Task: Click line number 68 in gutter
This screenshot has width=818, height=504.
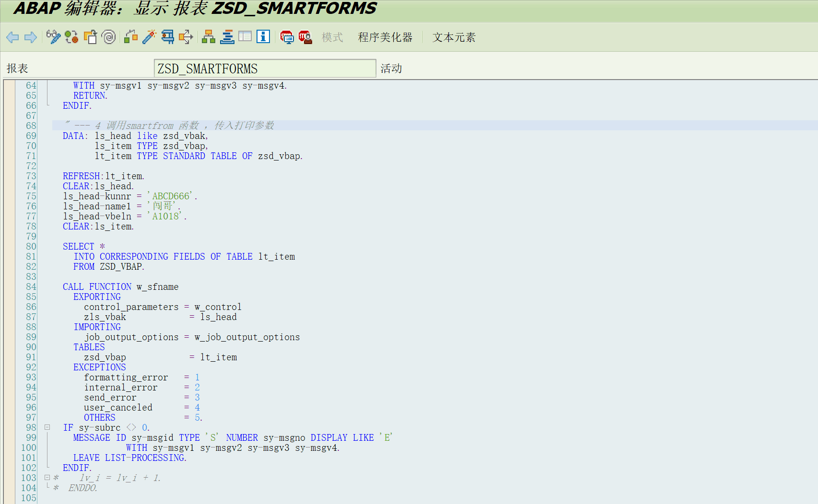Action: (x=31, y=126)
